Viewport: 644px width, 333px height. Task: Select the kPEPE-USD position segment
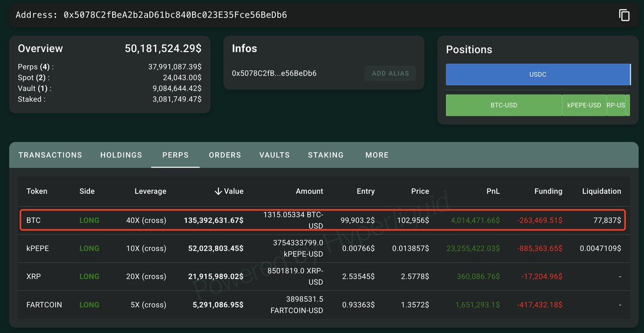[x=584, y=105]
